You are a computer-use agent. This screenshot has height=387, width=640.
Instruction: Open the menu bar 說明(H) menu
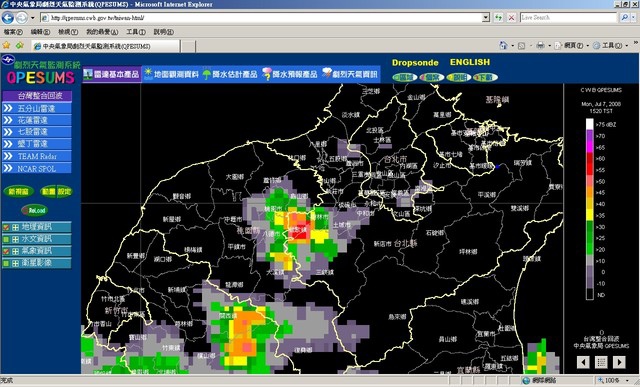pyautogui.click(x=164, y=32)
